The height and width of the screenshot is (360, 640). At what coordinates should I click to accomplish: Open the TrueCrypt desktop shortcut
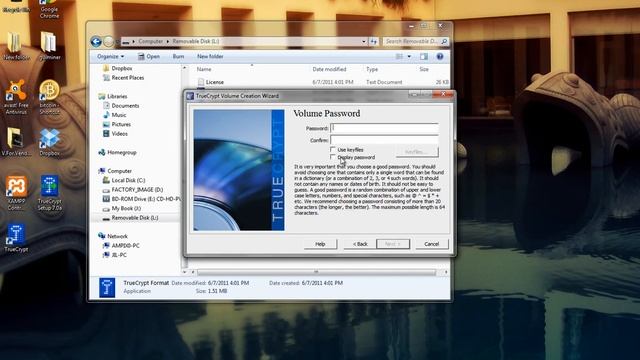[x=16, y=238]
